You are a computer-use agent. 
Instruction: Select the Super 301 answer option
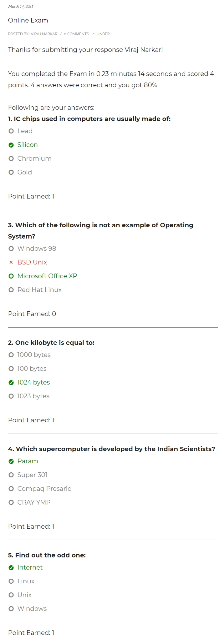(11, 475)
